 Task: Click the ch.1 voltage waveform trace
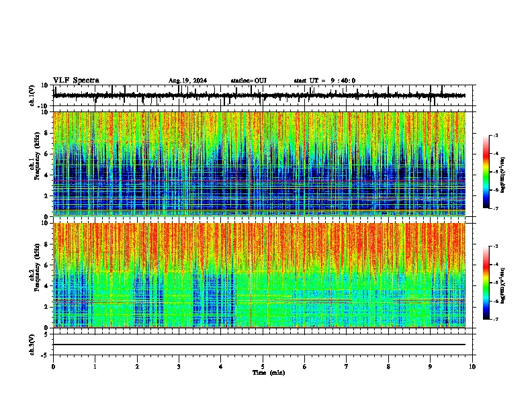click(259, 95)
